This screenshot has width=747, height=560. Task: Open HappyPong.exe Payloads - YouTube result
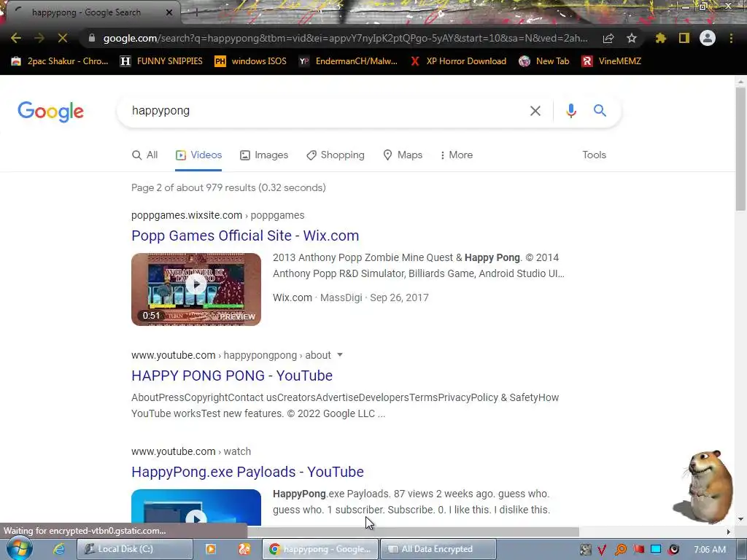(x=248, y=472)
